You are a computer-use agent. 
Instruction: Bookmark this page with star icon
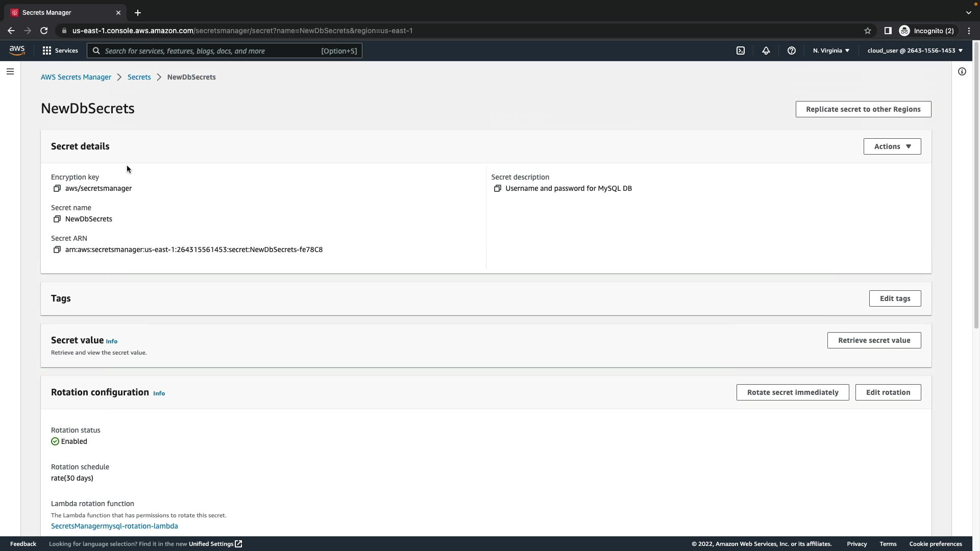868,31
